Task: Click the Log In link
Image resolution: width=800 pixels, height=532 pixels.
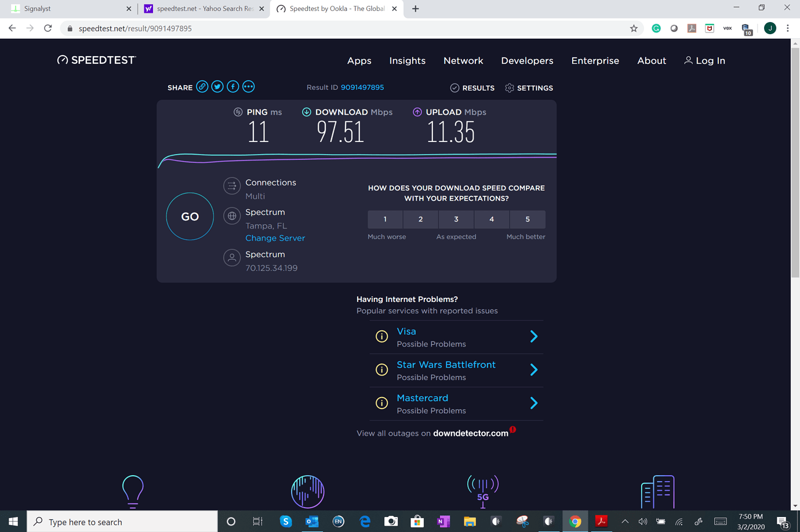Action: pos(705,60)
